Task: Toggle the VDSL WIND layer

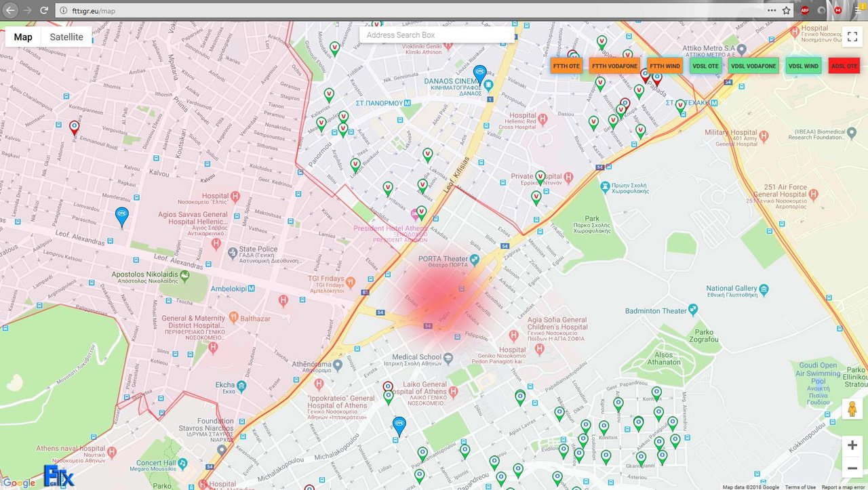Action: (804, 66)
